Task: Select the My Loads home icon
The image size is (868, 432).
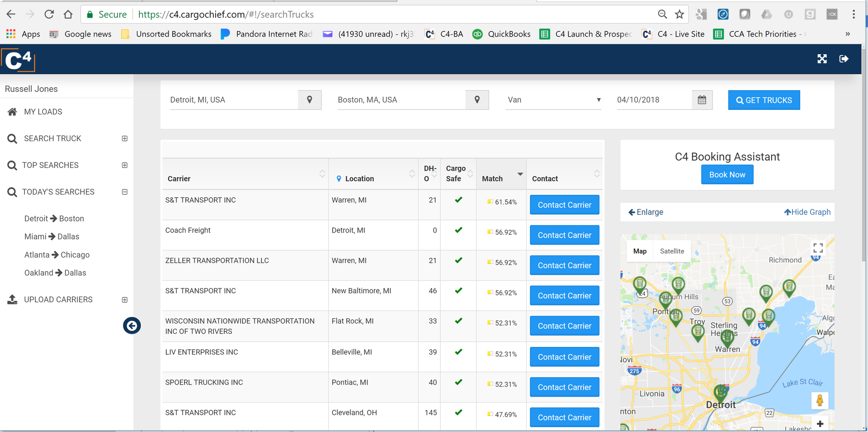Action: 12,112
